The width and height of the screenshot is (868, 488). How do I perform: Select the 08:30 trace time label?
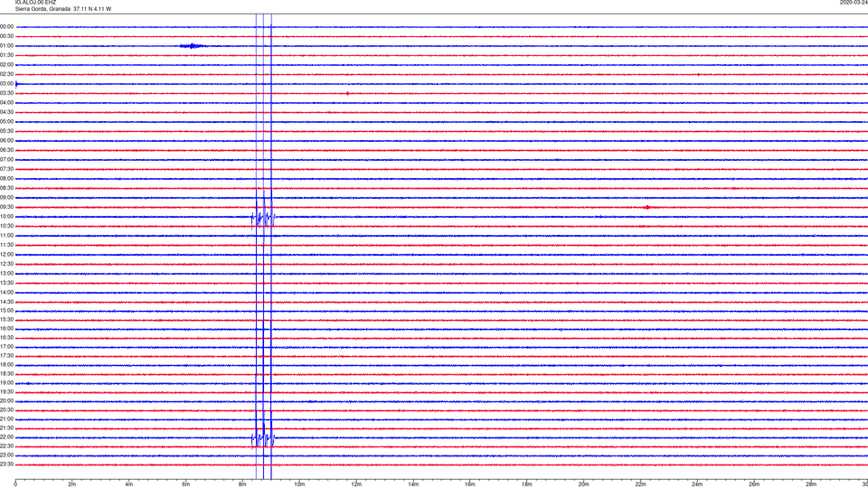tap(6, 188)
